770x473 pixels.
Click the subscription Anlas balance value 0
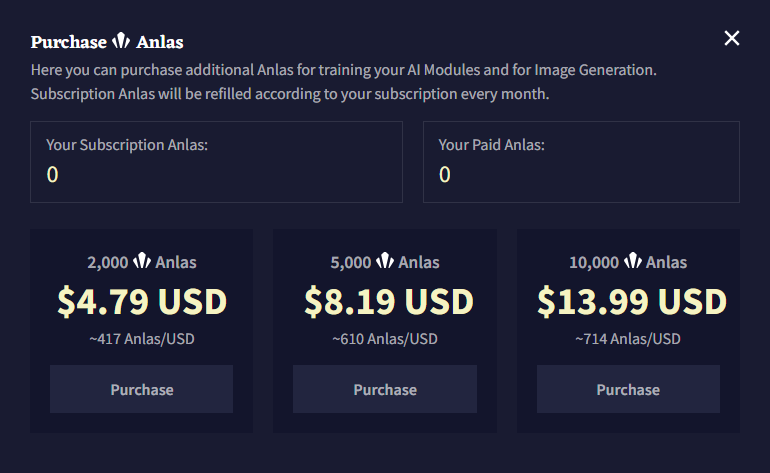[x=53, y=174]
